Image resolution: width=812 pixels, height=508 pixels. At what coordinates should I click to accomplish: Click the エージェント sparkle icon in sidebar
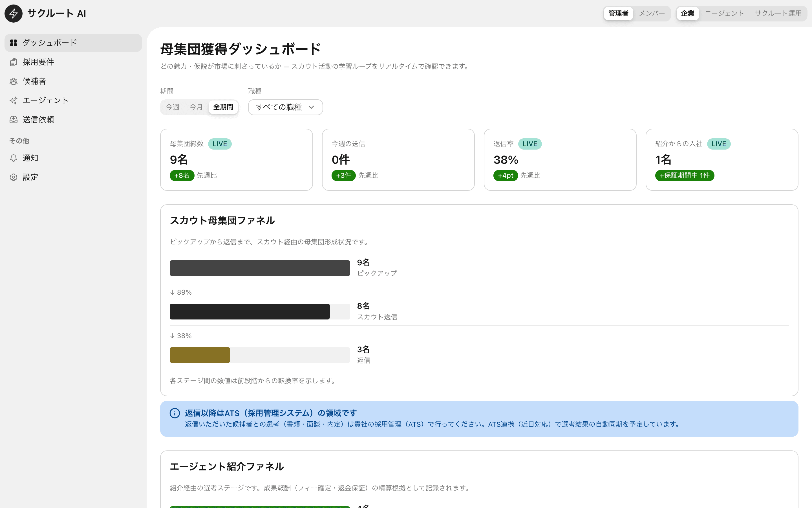pyautogui.click(x=14, y=100)
